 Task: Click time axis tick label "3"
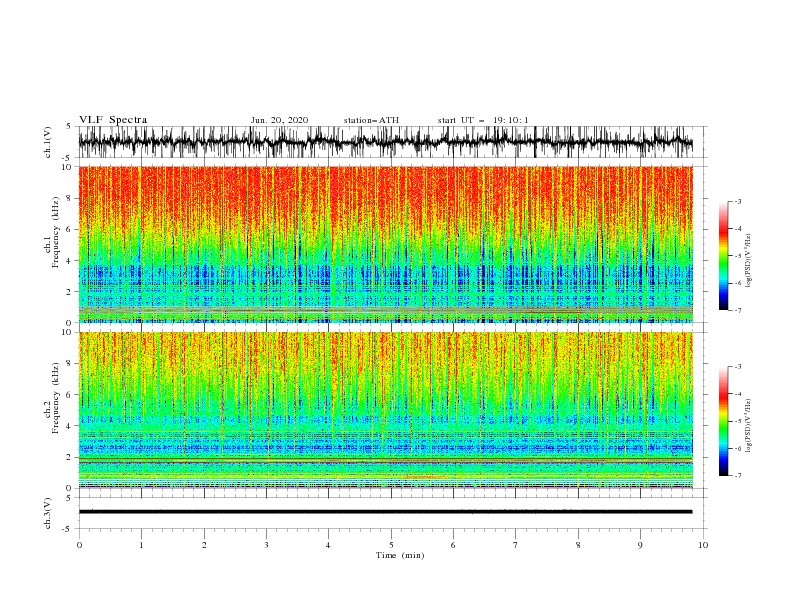(266, 545)
